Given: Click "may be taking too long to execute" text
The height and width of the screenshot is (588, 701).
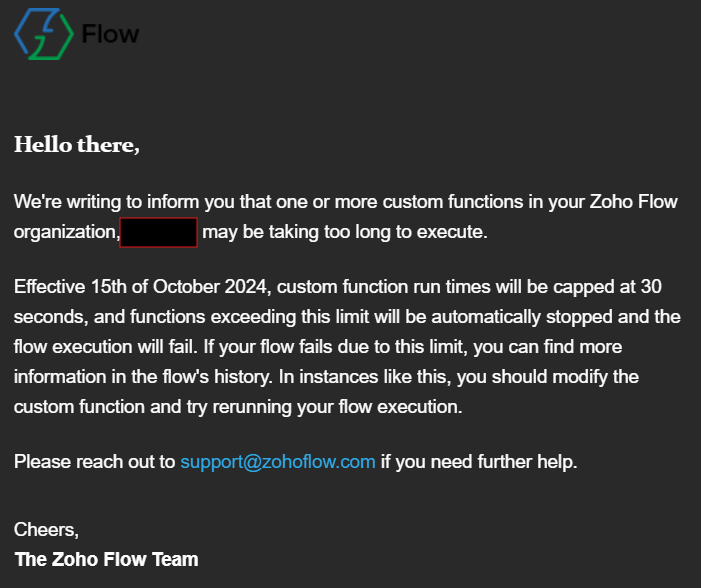Looking at the screenshot, I should 345,232.
